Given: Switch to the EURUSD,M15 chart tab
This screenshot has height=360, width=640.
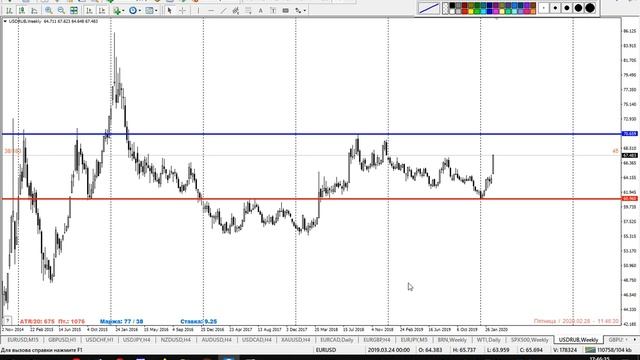Looking at the screenshot, I should pos(23,340).
